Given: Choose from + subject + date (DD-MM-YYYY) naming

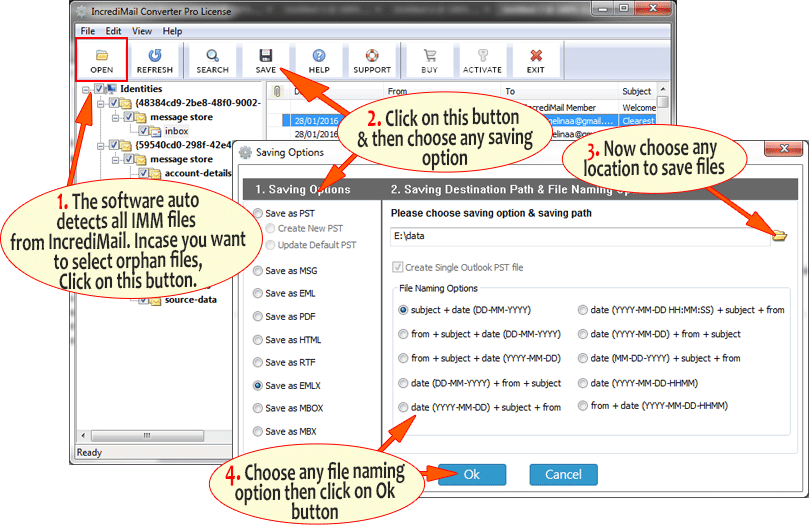Looking at the screenshot, I should [403, 334].
